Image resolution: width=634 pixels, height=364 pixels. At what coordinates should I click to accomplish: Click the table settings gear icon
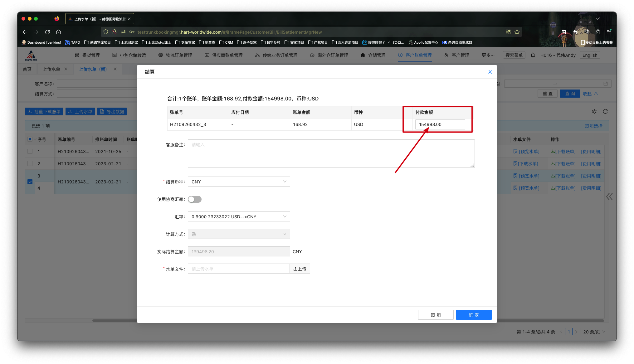[594, 111]
